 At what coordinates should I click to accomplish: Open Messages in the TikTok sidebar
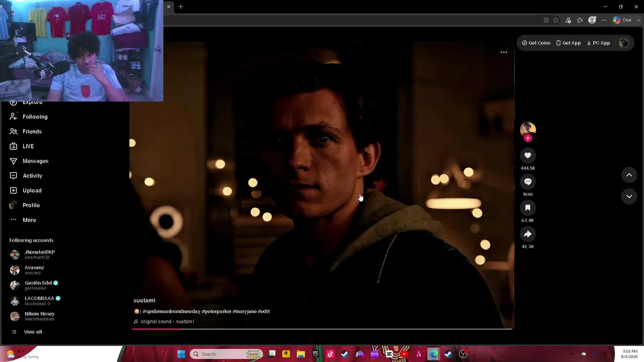coord(35,161)
